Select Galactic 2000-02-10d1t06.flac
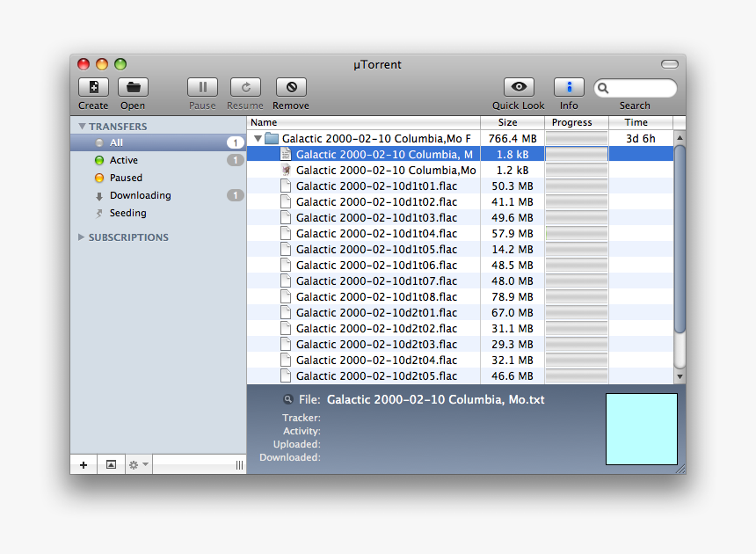This screenshot has height=554, width=756. (376, 266)
